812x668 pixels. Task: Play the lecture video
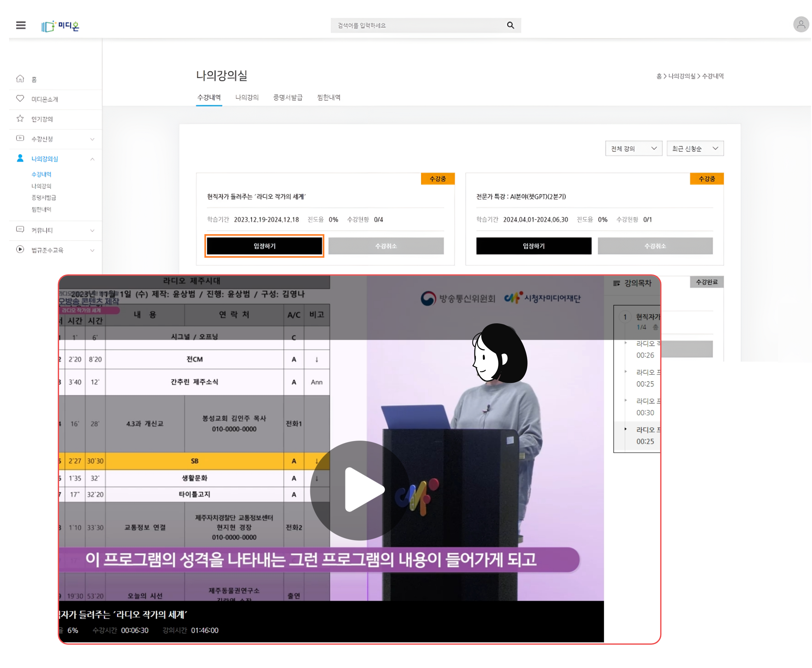(x=360, y=490)
